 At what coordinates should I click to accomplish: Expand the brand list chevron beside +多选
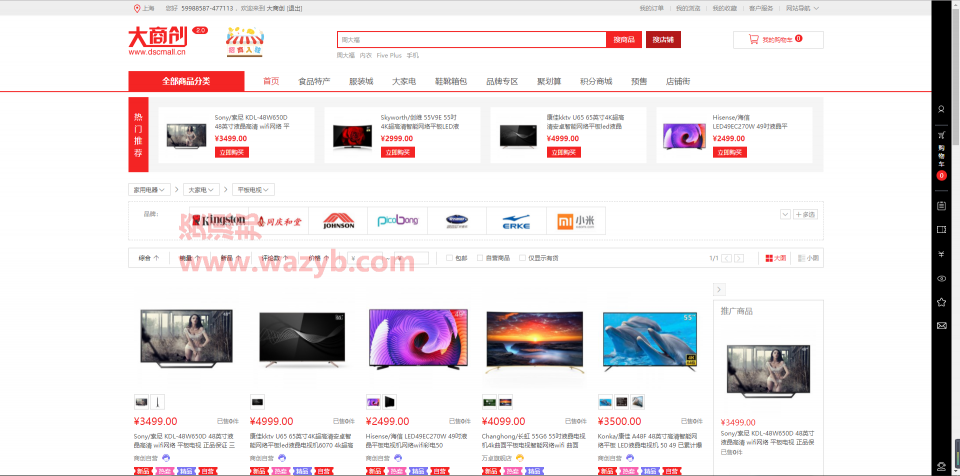point(785,214)
